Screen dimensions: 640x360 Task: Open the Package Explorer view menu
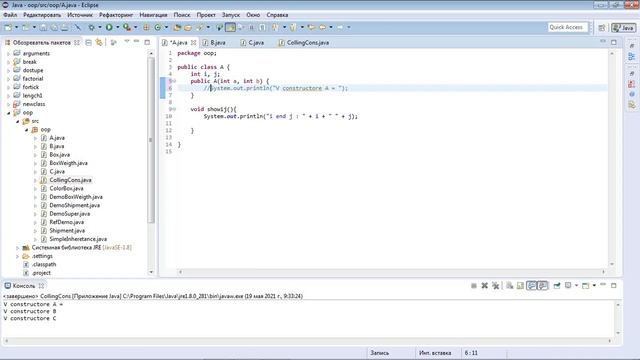point(127,42)
